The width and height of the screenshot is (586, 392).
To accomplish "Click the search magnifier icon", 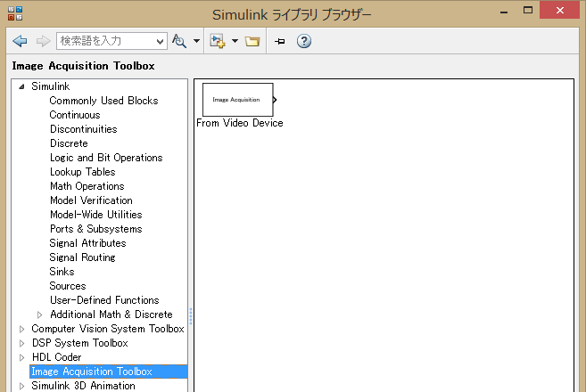I will click(x=179, y=41).
